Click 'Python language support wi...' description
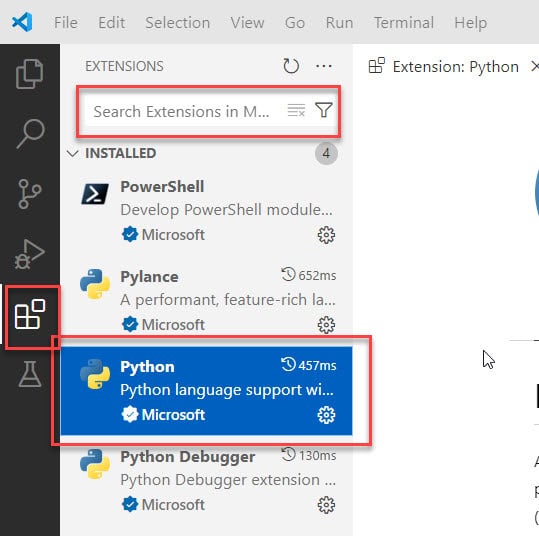This screenshot has height=536, width=539. pyautogui.click(x=227, y=390)
